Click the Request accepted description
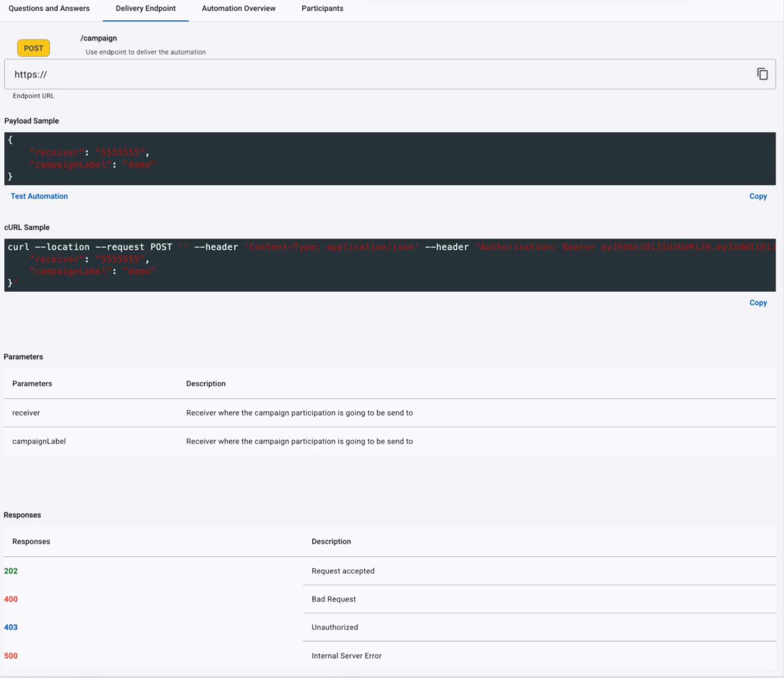This screenshot has width=784, height=678. click(343, 571)
